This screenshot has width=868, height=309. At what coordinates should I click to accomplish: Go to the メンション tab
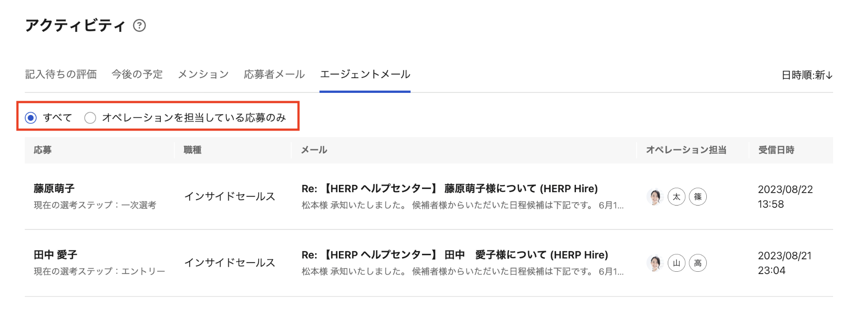pyautogui.click(x=203, y=74)
